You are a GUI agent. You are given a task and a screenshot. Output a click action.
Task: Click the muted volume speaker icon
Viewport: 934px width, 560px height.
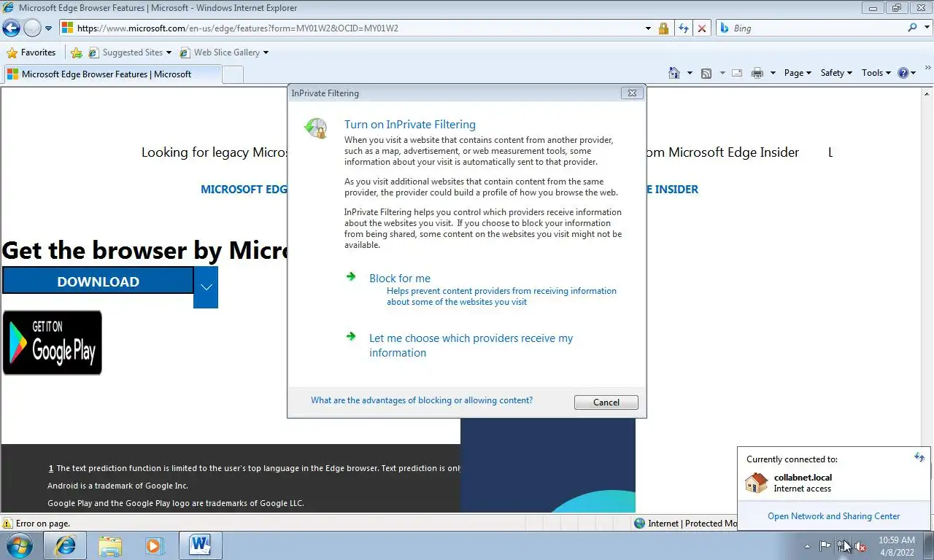860,546
